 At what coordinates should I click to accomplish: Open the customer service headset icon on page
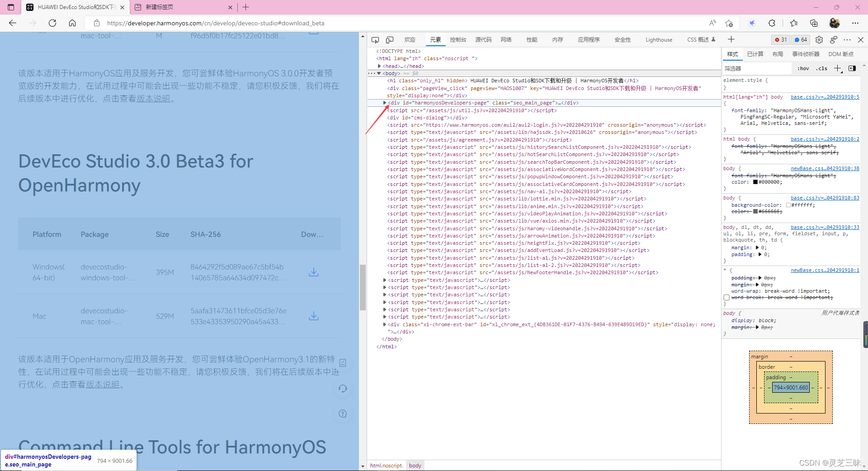pos(343,388)
